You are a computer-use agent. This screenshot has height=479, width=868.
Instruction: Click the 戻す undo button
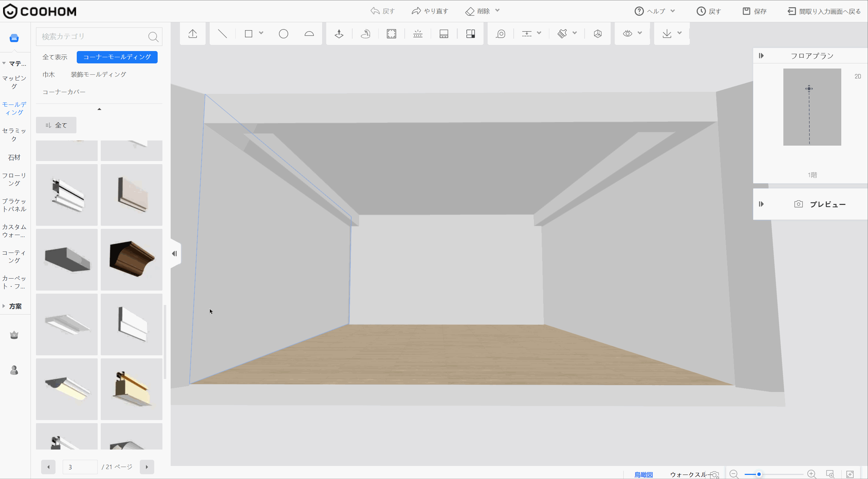[x=383, y=11]
